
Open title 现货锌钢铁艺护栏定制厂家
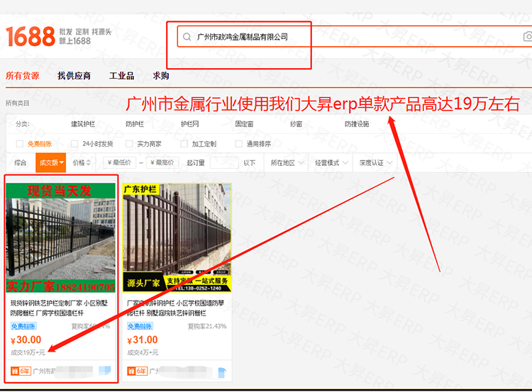tap(59, 308)
